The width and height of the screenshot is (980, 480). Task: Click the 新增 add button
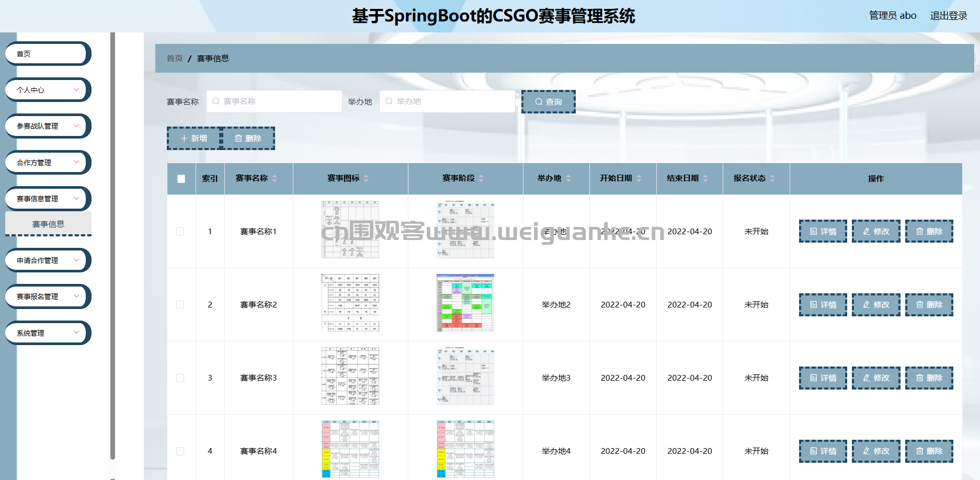(x=194, y=138)
